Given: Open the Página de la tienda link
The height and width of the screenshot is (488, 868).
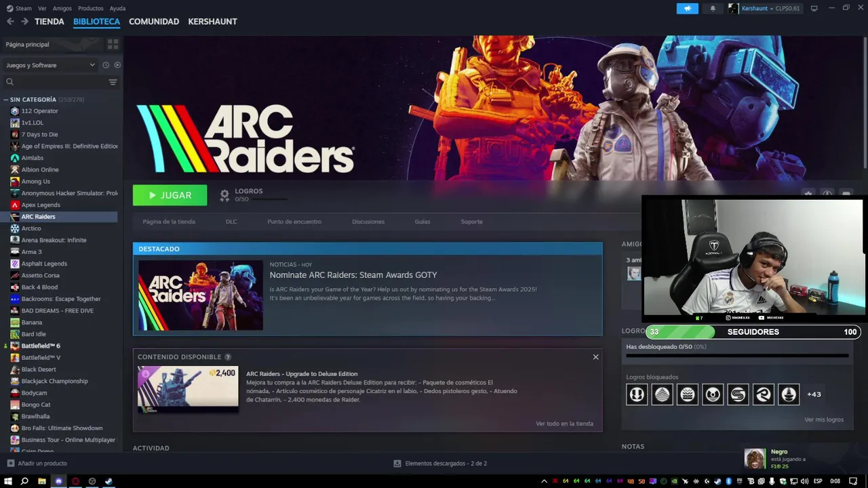Looking at the screenshot, I should click(169, 222).
